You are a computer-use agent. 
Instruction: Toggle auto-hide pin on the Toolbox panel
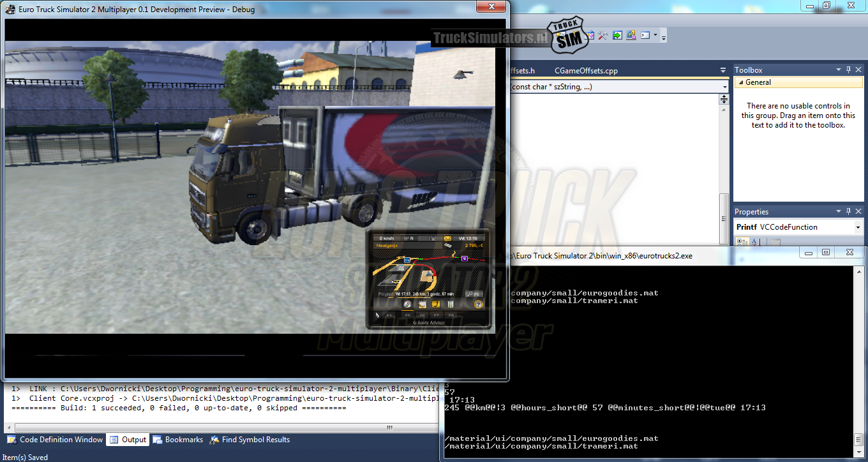point(849,70)
